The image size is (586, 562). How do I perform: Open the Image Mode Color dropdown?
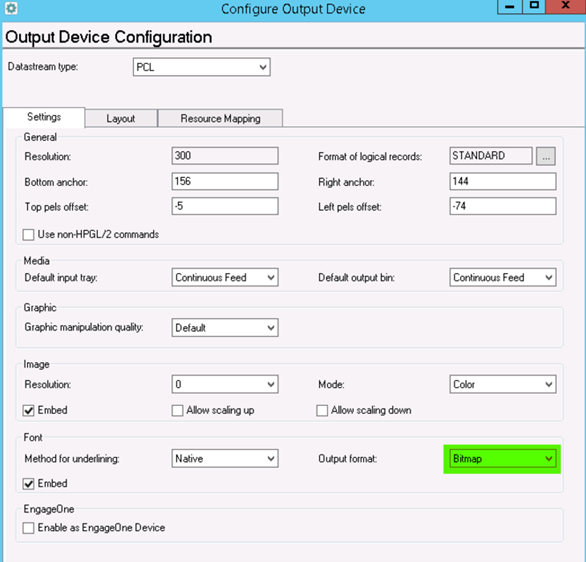point(503,385)
